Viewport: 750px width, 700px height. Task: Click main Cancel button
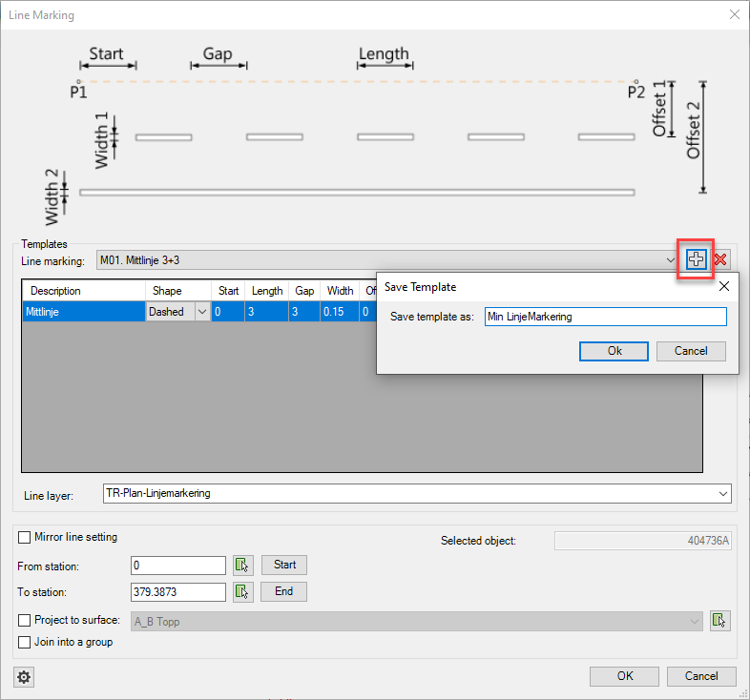[701, 676]
